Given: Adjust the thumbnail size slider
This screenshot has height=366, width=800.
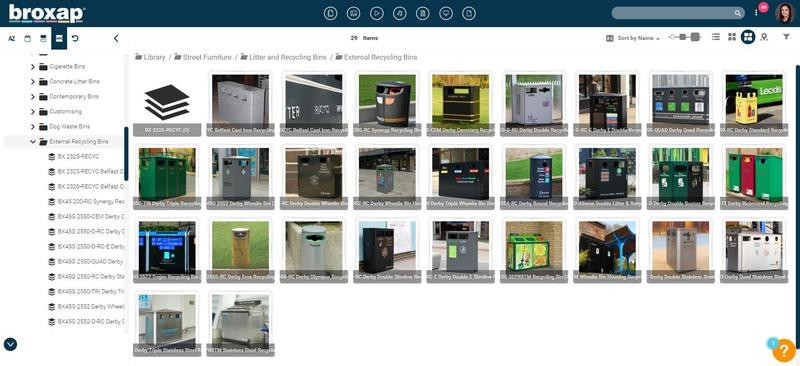Looking at the screenshot, I should pos(685,37).
